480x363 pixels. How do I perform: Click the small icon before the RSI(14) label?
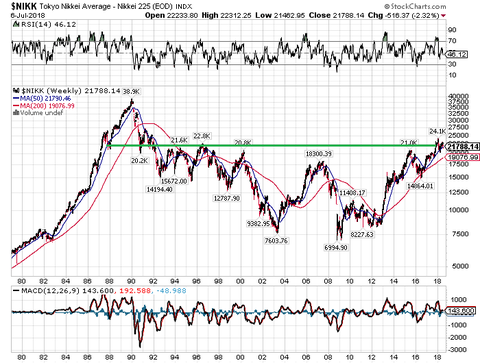pos(16,24)
